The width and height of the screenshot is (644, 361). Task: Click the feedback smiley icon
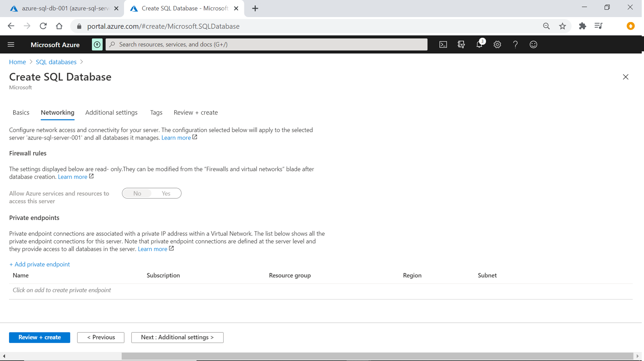click(533, 45)
